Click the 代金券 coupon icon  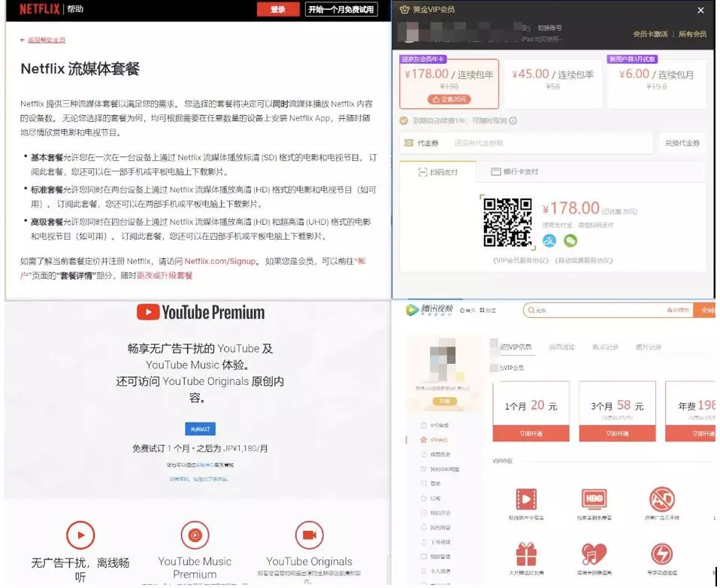coord(409,143)
